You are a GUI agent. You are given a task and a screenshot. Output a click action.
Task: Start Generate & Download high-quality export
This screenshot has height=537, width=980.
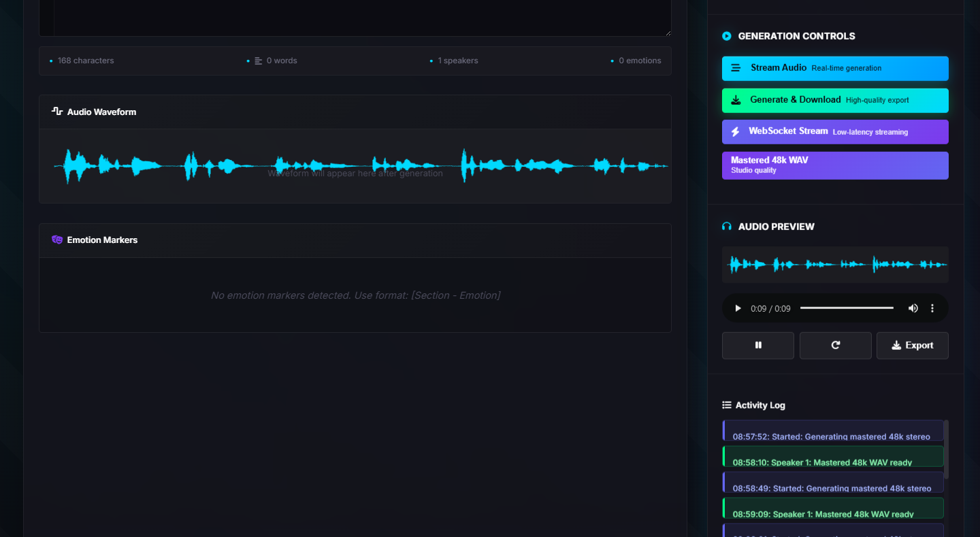[835, 100]
